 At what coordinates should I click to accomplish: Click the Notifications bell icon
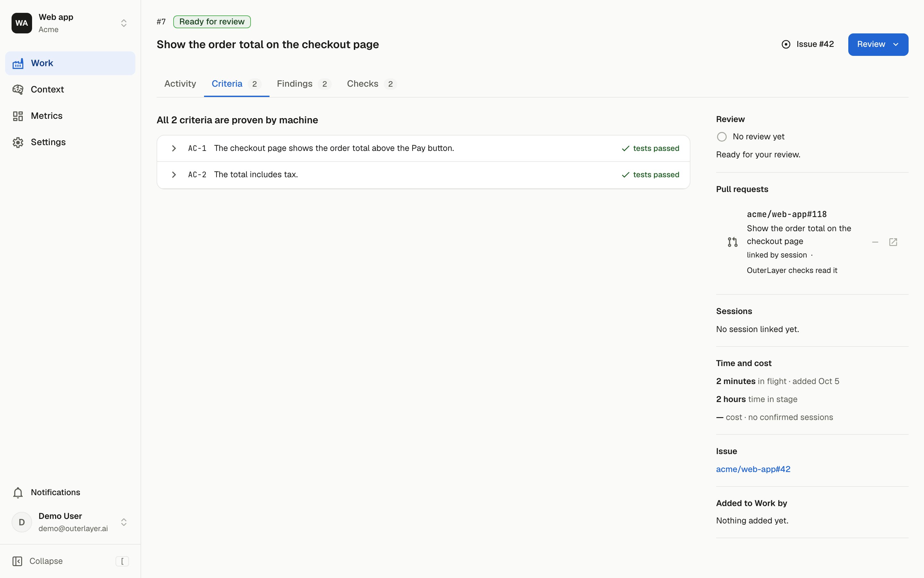click(18, 492)
